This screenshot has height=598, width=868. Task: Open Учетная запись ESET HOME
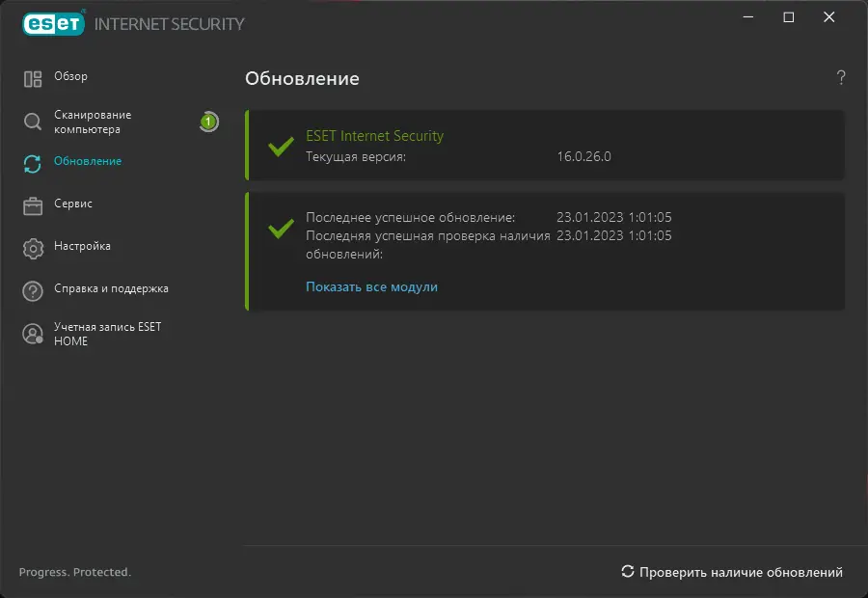(x=107, y=334)
